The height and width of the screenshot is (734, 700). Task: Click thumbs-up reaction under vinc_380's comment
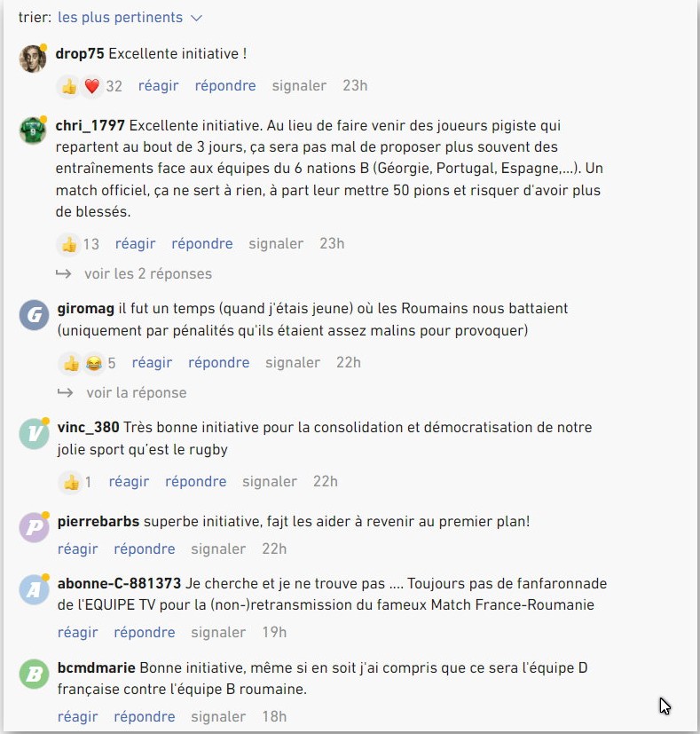pos(70,482)
